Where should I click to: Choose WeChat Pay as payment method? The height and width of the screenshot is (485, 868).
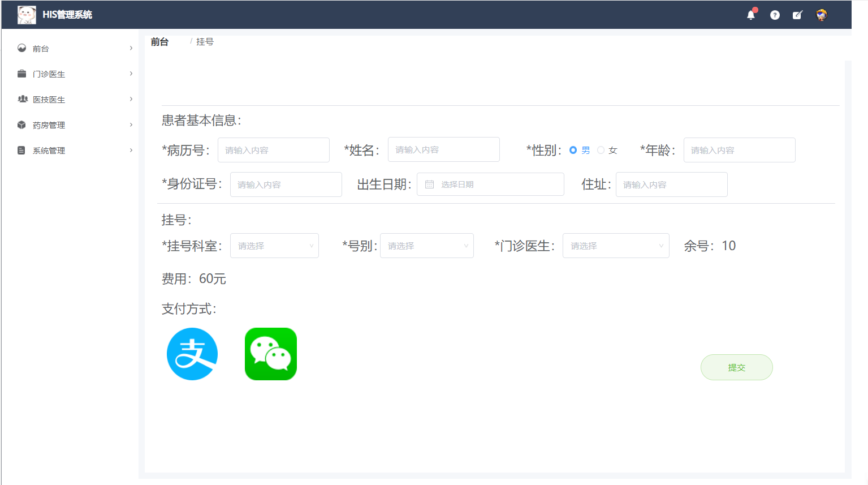coord(271,354)
